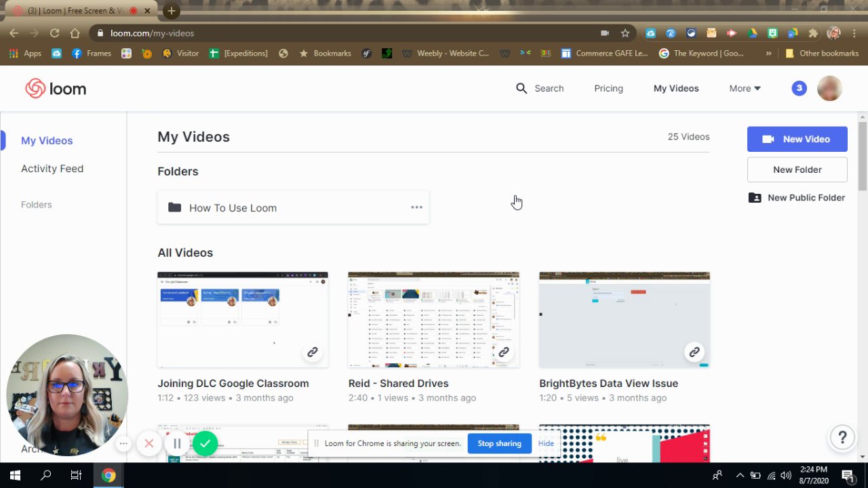Image resolution: width=868 pixels, height=488 pixels.
Task: Open Visitor bookmark
Action: pyautogui.click(x=180, y=53)
